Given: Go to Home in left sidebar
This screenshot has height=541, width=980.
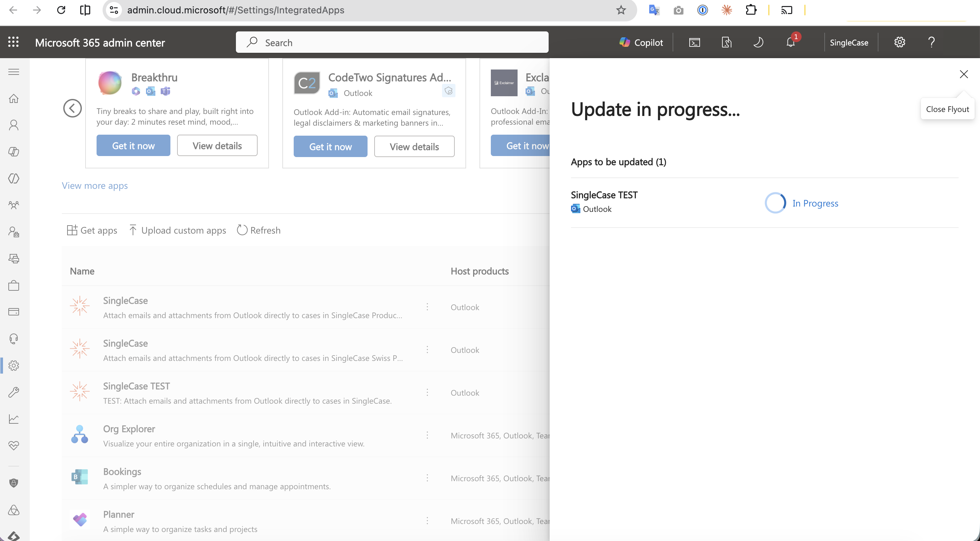Looking at the screenshot, I should (14, 99).
